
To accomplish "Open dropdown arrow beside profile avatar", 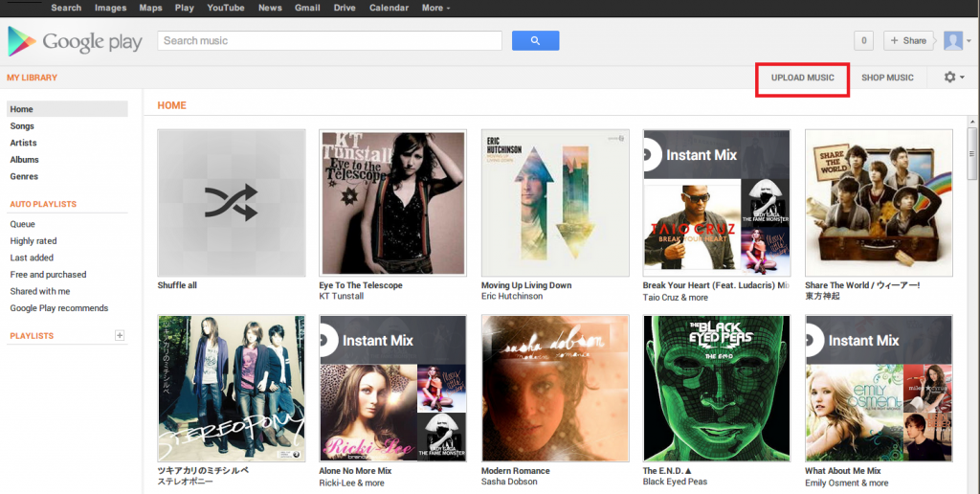I will pyautogui.click(x=969, y=41).
